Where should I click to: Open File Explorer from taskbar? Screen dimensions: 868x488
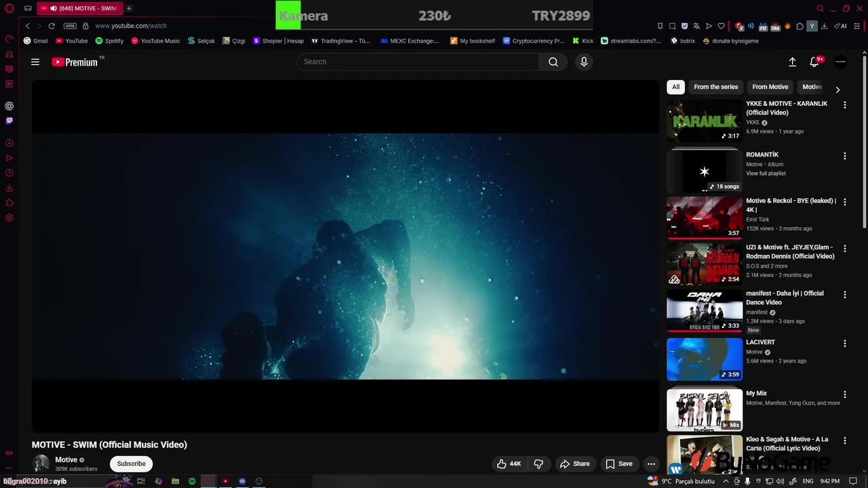pos(175,481)
